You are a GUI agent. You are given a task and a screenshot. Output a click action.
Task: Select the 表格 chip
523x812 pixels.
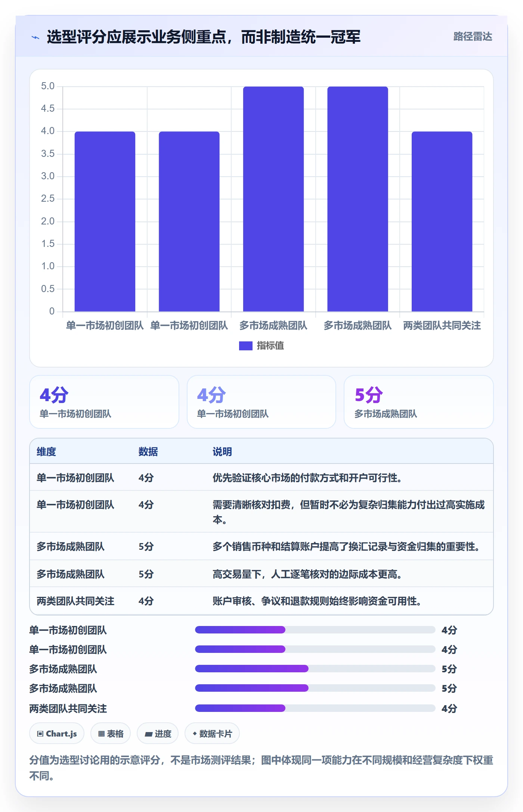(111, 734)
